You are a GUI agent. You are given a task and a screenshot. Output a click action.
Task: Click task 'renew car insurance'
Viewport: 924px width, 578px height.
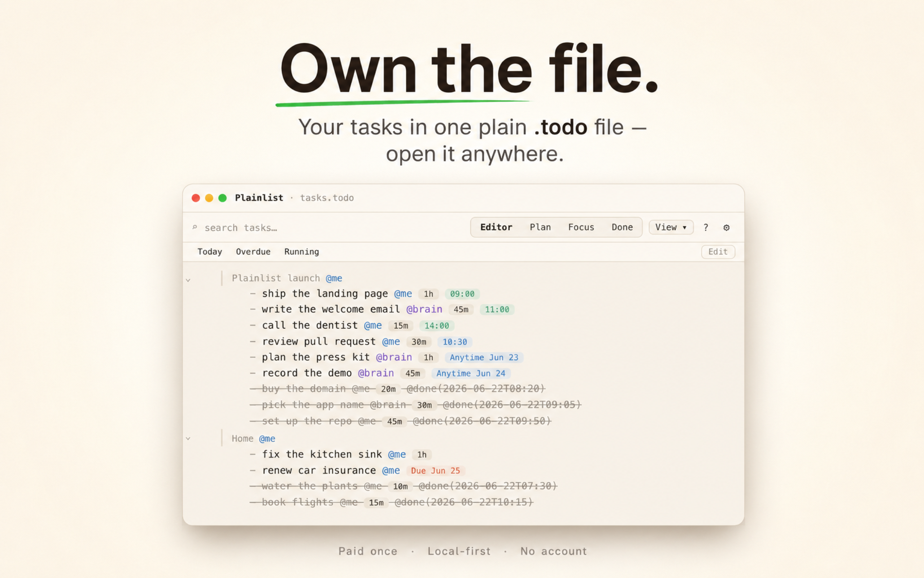319,470
